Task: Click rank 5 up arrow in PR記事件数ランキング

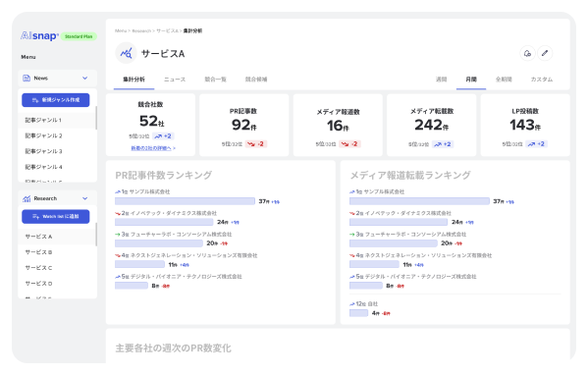Action: [x=118, y=277]
